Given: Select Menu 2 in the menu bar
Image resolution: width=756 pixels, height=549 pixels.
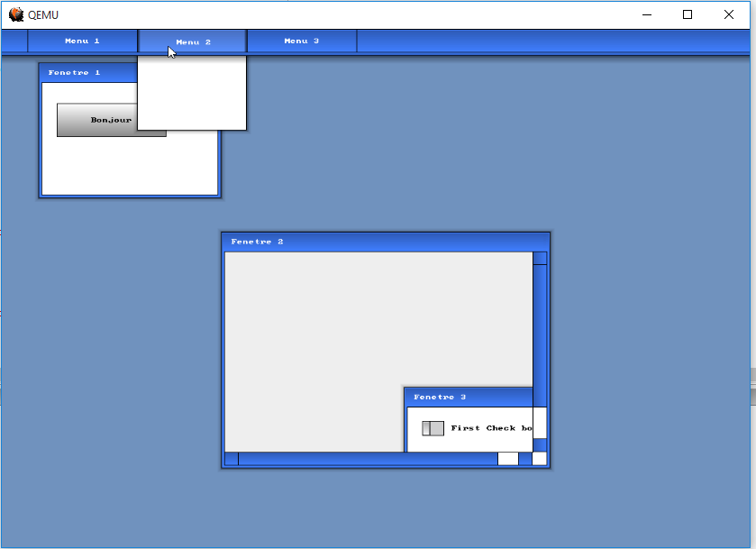Looking at the screenshot, I should pos(192,41).
